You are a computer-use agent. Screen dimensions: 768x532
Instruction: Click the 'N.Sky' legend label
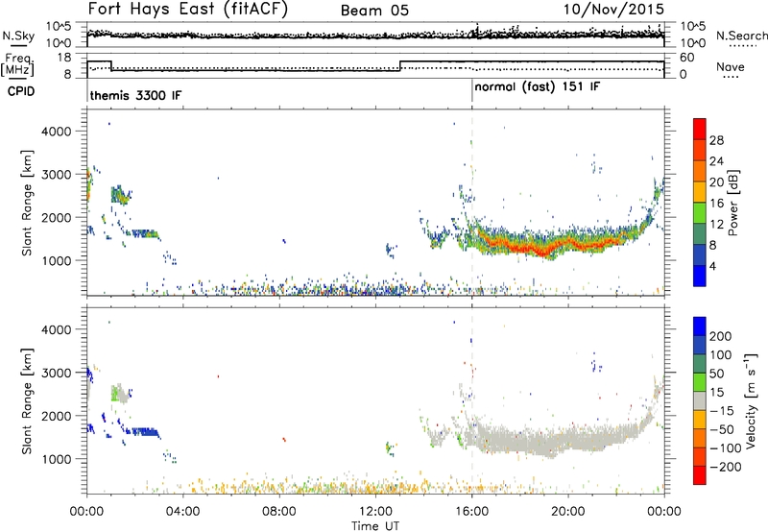point(18,36)
